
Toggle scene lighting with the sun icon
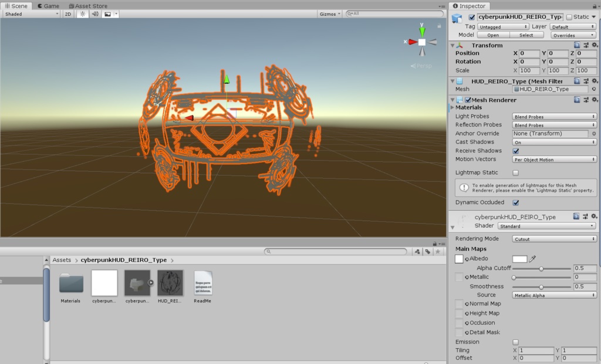click(x=82, y=13)
